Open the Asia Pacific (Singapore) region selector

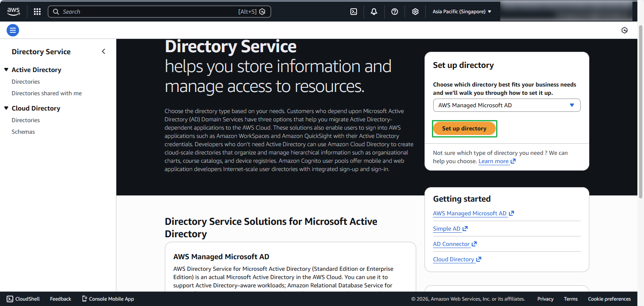point(462,12)
